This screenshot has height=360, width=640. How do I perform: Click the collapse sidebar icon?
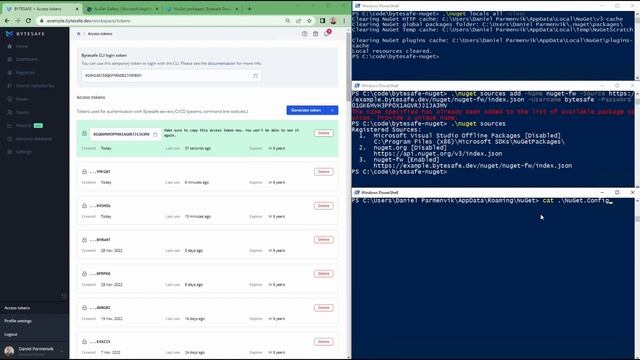(x=63, y=296)
